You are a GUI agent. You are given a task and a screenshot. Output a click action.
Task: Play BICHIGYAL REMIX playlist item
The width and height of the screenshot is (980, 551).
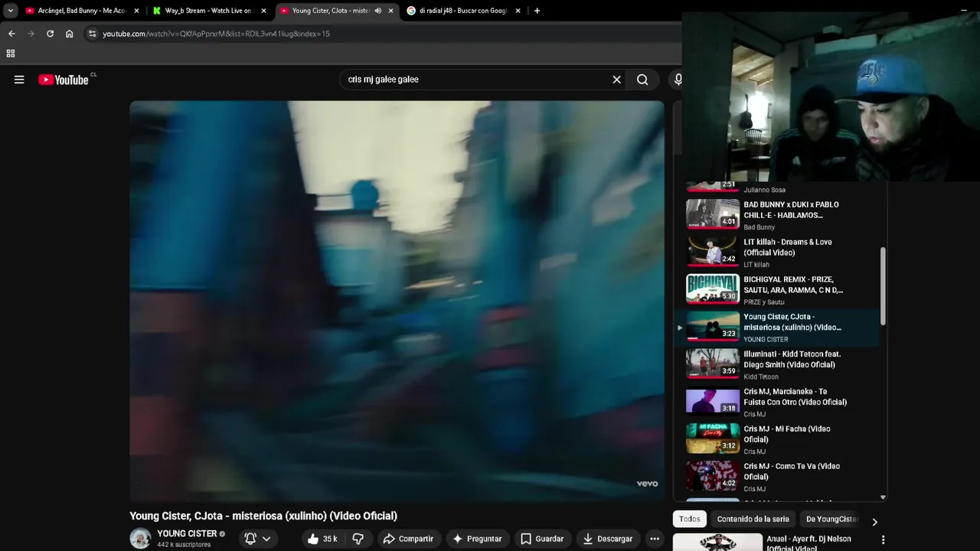click(778, 290)
